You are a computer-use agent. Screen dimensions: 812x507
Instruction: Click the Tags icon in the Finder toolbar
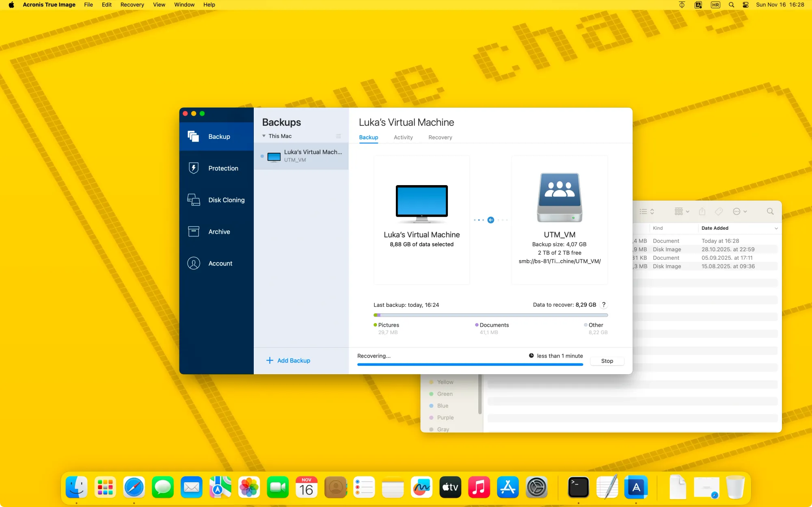click(x=719, y=211)
